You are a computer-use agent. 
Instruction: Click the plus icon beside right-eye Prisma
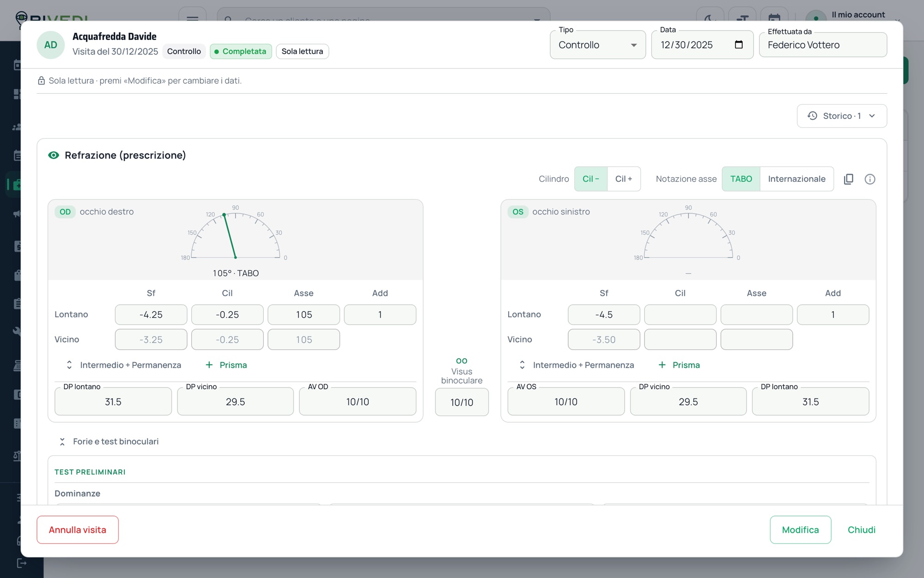click(x=209, y=365)
